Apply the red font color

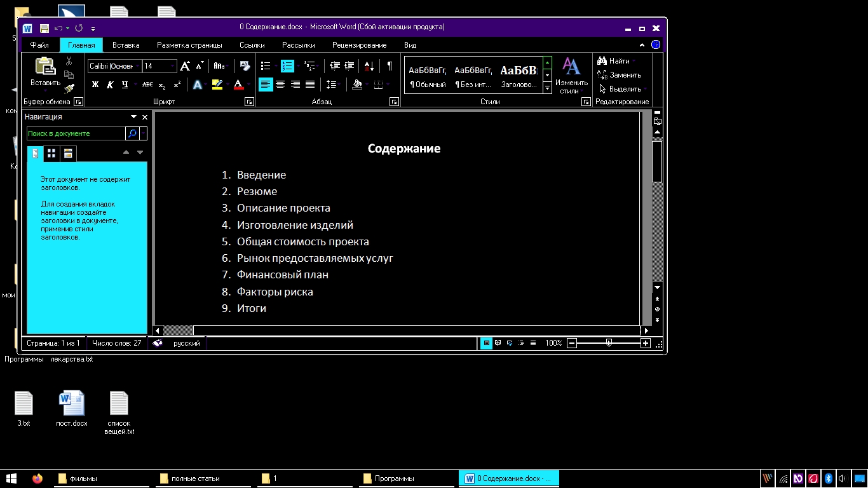point(238,85)
